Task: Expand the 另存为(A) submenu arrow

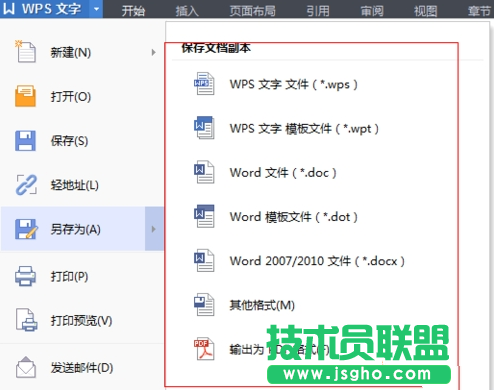Action: [x=154, y=229]
